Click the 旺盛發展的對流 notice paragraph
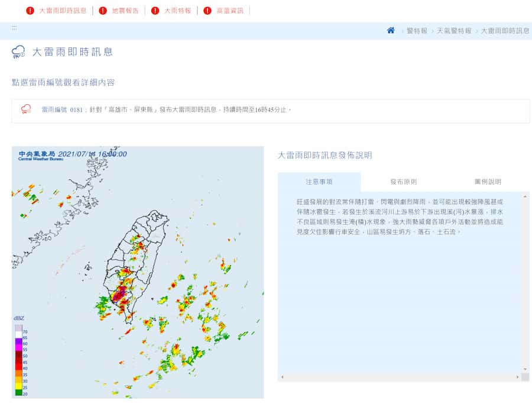Viewport: 532px width, 403px height. tap(400, 217)
